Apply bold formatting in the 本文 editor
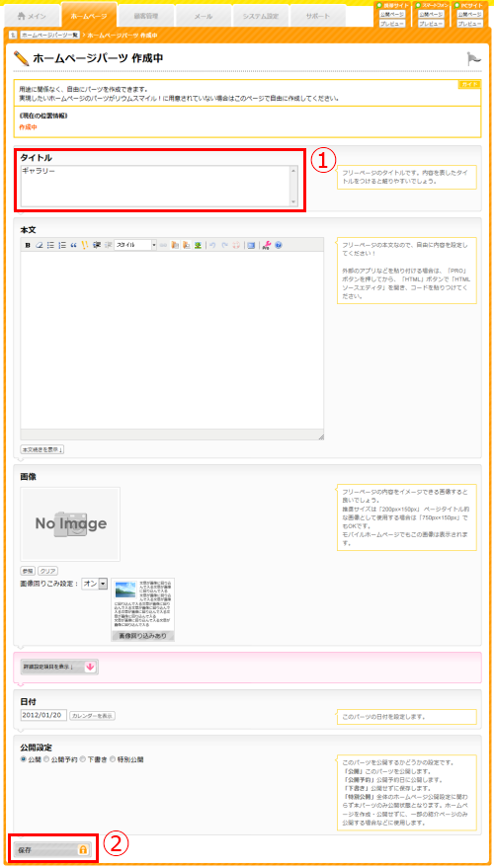494x868 pixels. click(x=28, y=245)
